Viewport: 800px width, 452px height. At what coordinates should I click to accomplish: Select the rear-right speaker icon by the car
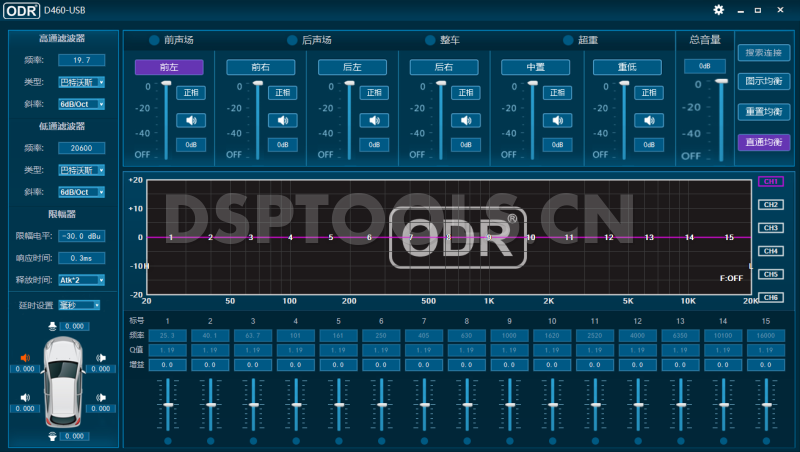pos(101,397)
